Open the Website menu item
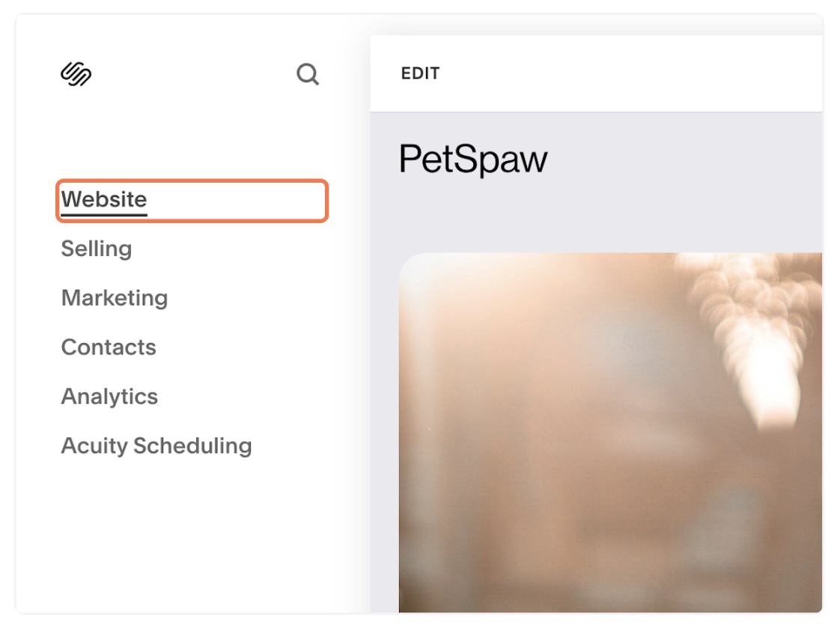This screenshot has height=632, width=840. click(x=104, y=199)
